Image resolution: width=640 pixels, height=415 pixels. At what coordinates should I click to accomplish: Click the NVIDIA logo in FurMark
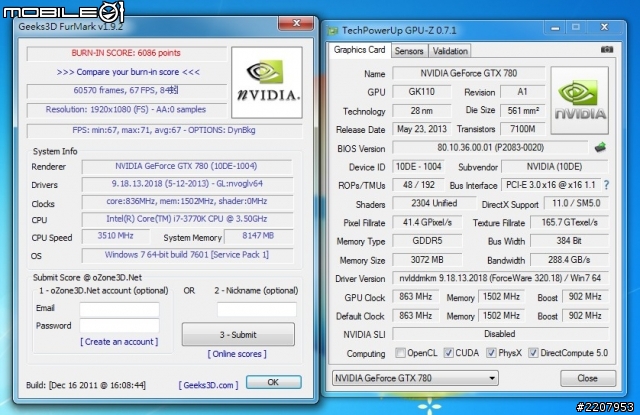tap(267, 82)
